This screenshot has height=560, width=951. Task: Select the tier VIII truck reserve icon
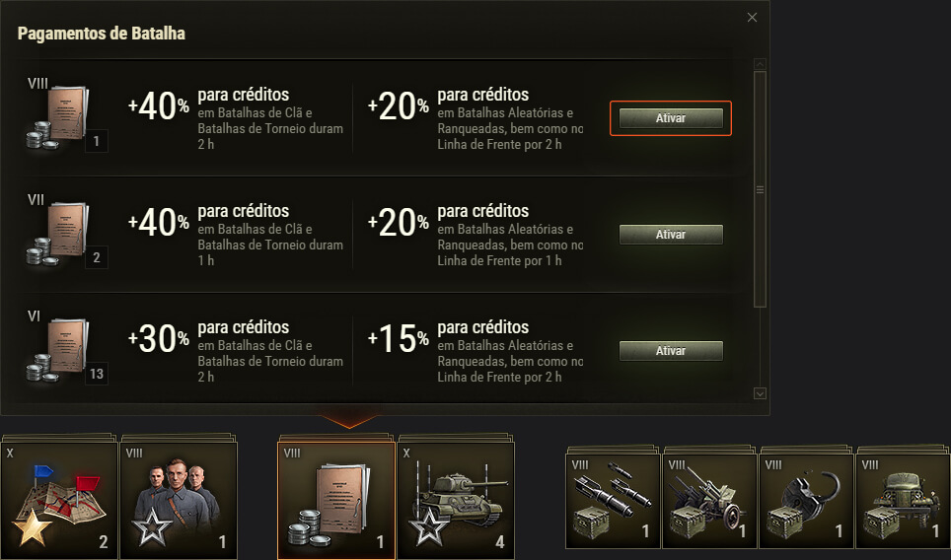tap(903, 501)
